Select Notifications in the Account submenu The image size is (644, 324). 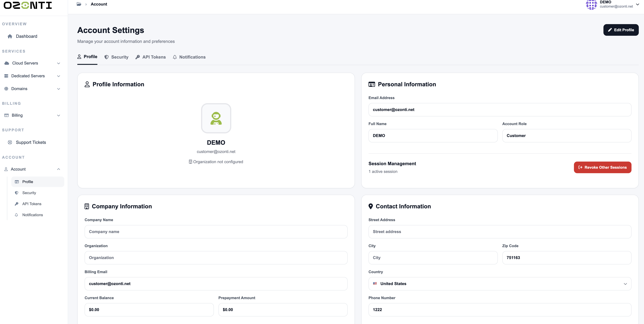click(38, 215)
